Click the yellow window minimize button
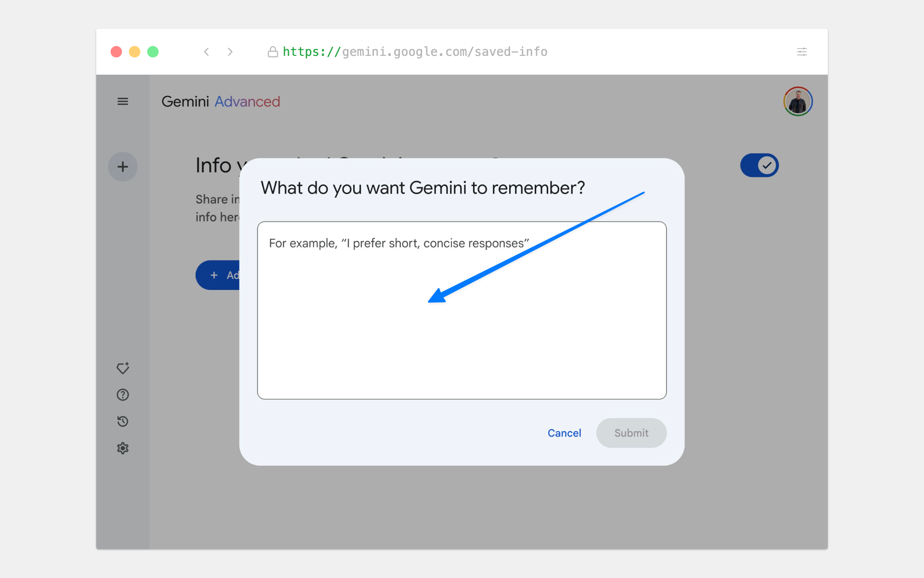 pyautogui.click(x=135, y=52)
